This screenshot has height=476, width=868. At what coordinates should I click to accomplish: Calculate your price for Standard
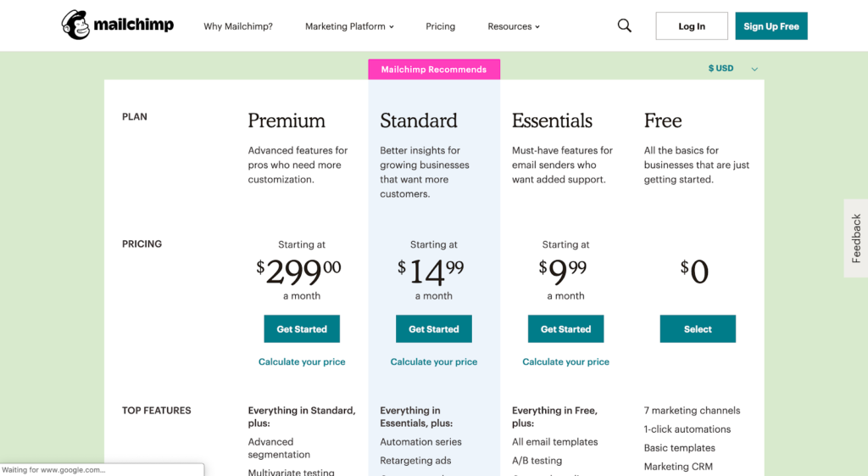coord(434,362)
